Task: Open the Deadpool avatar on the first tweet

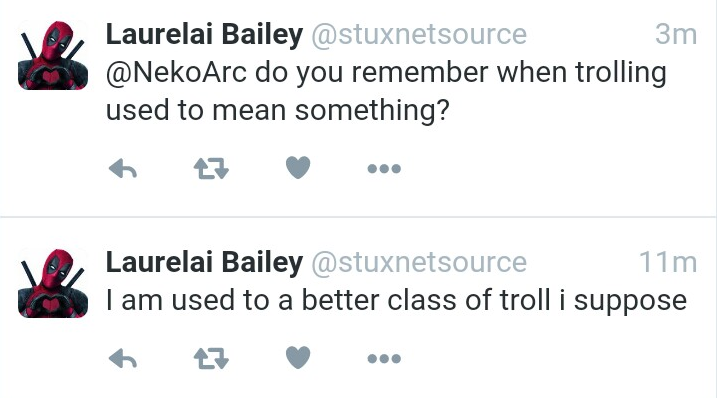Action: (x=53, y=55)
